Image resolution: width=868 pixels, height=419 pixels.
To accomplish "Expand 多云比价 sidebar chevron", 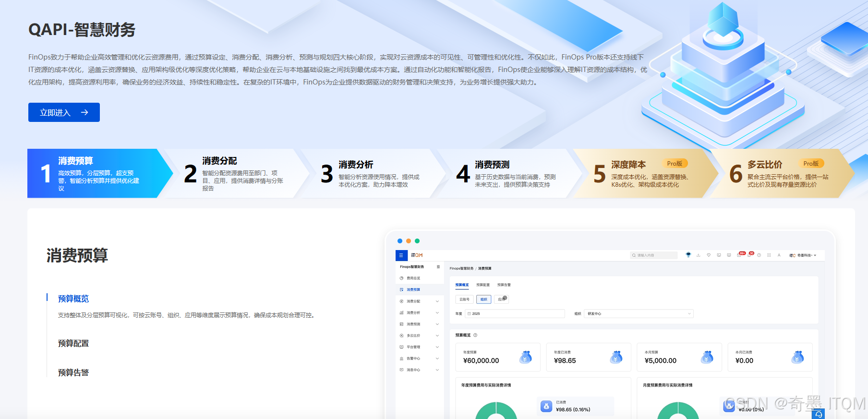I will click(x=437, y=335).
